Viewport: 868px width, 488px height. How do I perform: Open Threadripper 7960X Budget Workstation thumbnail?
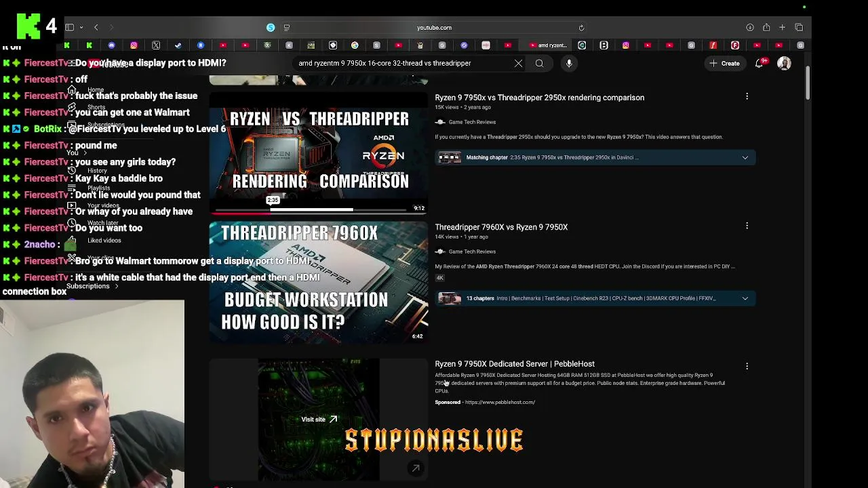pos(318,282)
